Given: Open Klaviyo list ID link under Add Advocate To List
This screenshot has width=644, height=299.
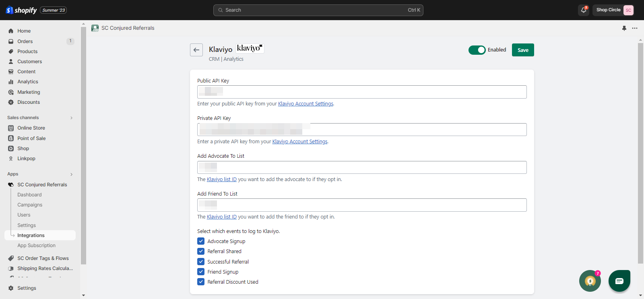Looking at the screenshot, I should click(x=222, y=179).
